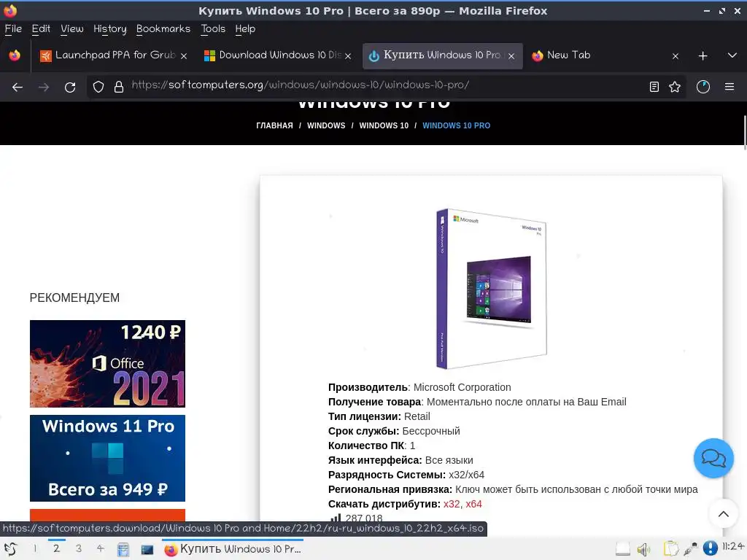747x560 pixels.
Task: Open the Firefox account circle icon
Action: (x=703, y=87)
